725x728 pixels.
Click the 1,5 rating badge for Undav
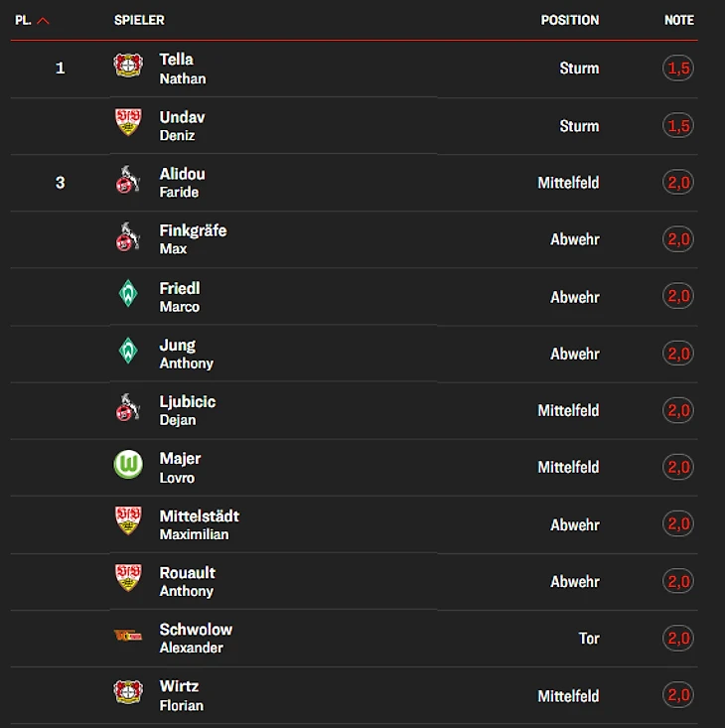(x=679, y=126)
